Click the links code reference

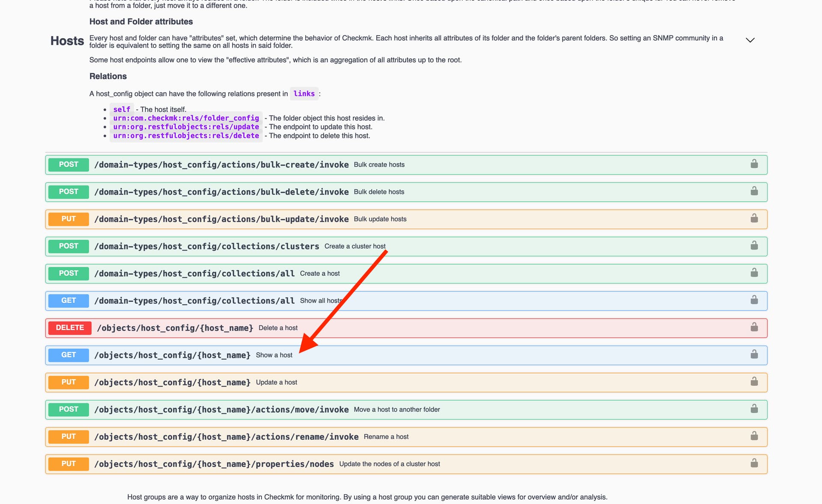click(x=304, y=93)
